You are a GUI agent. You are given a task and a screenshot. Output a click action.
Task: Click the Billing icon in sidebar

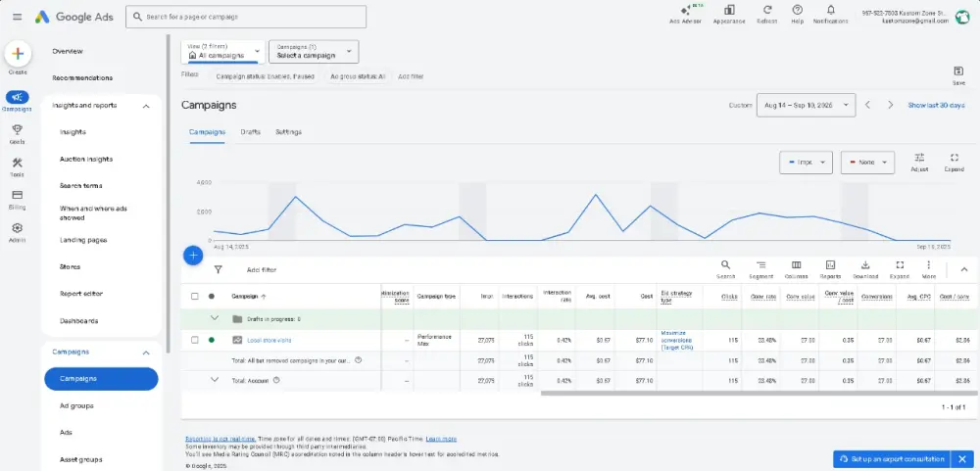pos(17,195)
